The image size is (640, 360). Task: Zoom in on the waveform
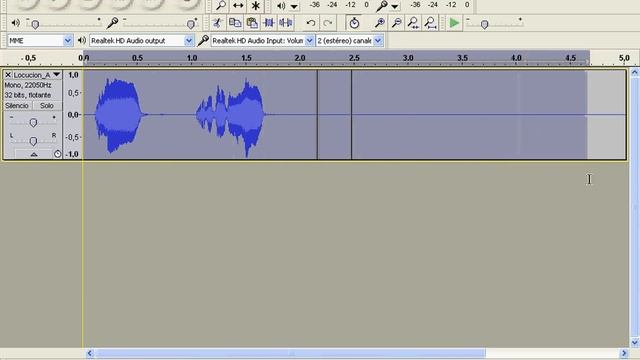coord(380,23)
